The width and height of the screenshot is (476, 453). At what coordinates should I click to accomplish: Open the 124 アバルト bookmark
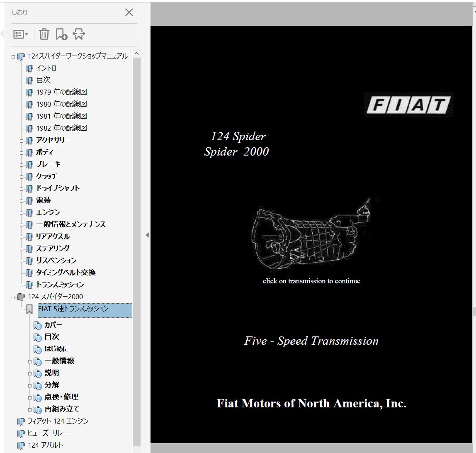46,445
